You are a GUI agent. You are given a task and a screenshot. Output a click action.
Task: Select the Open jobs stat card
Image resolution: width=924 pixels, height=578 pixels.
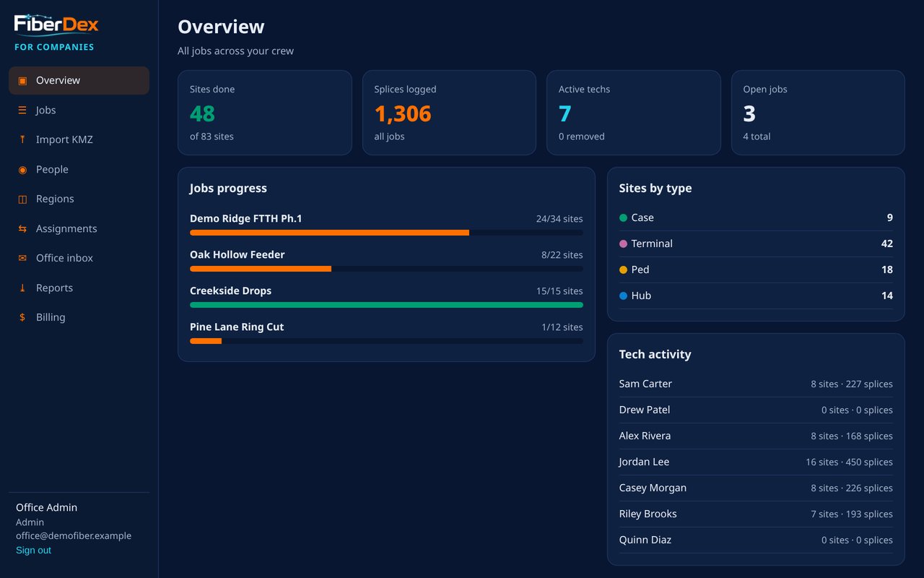coord(818,113)
